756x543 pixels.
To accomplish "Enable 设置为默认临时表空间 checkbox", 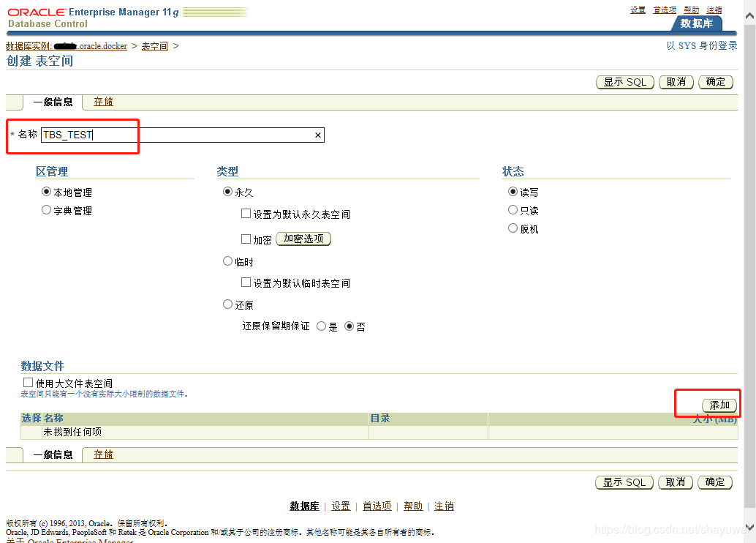I will (x=246, y=282).
